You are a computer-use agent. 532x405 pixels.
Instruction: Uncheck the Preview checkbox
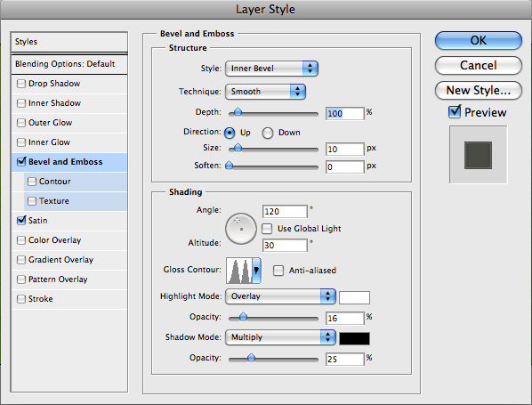pyautogui.click(x=455, y=111)
